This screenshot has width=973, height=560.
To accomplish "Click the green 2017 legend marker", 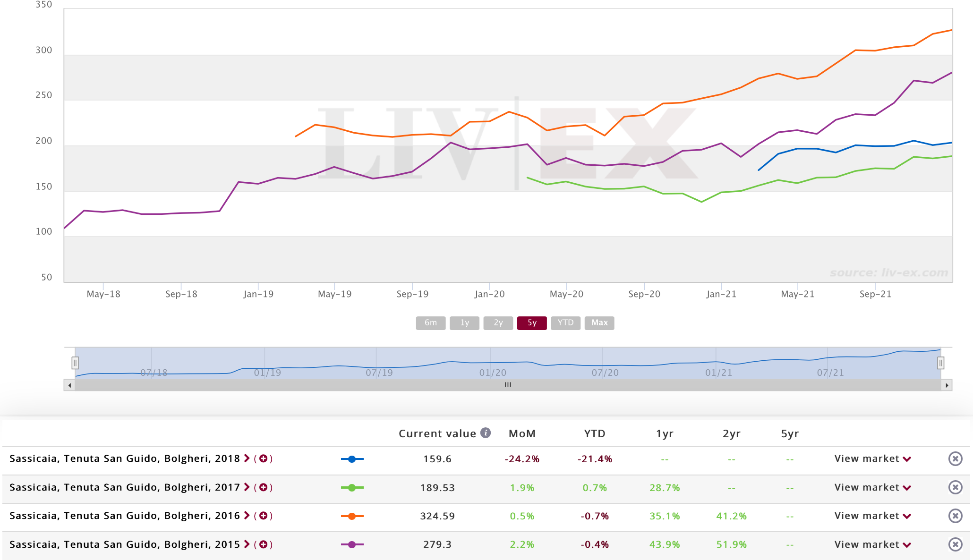I will point(352,488).
